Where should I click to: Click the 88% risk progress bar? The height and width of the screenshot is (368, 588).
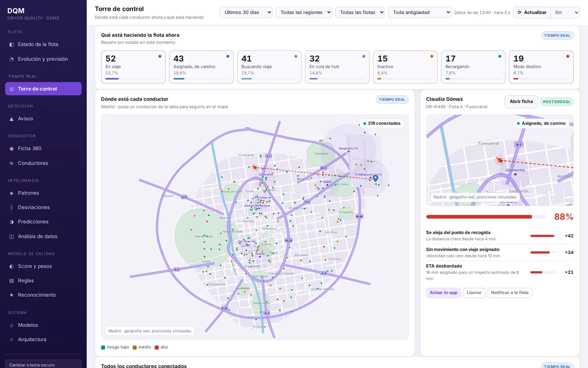click(x=486, y=217)
